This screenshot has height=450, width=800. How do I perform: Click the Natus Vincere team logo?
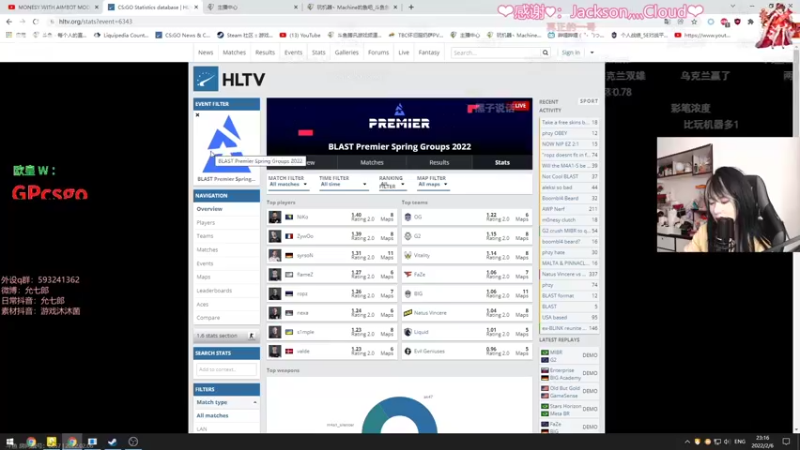point(408,313)
